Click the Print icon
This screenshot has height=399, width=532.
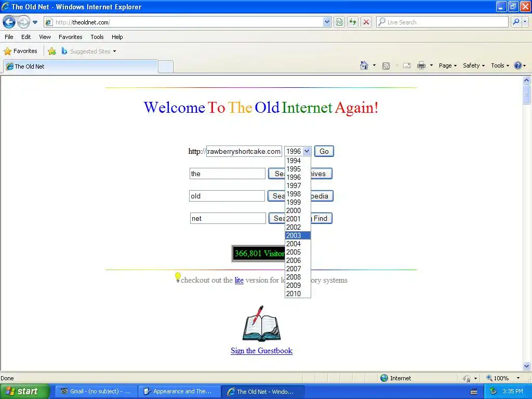coord(421,65)
